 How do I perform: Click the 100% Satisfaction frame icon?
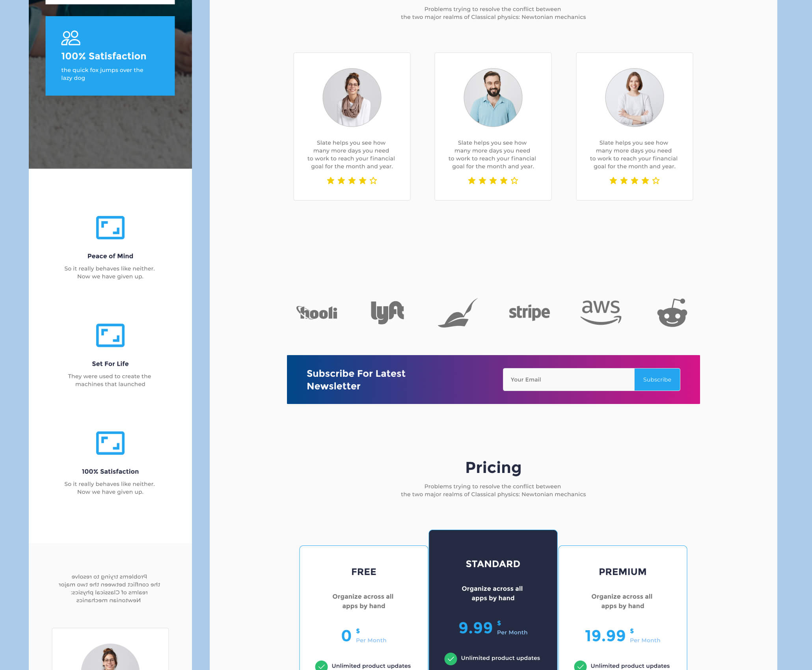point(110,443)
